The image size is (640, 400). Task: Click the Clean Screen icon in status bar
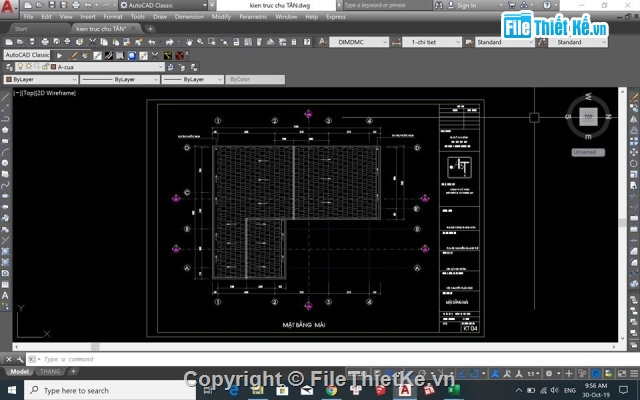(622, 373)
